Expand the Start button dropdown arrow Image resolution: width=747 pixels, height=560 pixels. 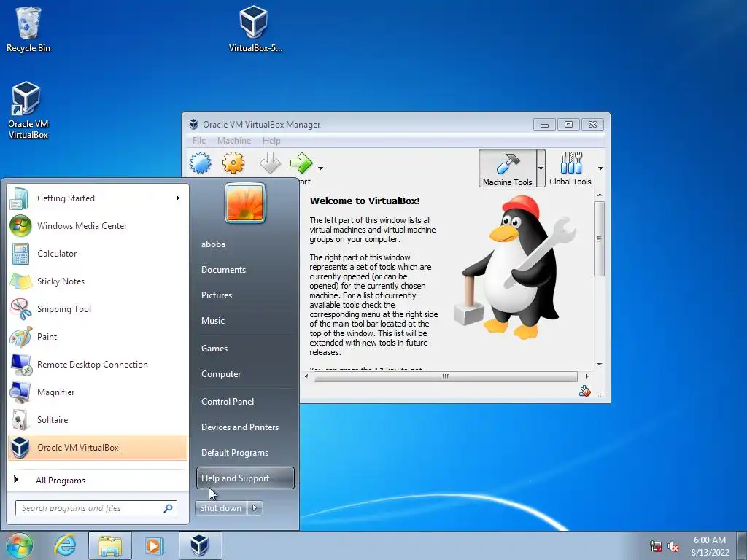click(321, 168)
